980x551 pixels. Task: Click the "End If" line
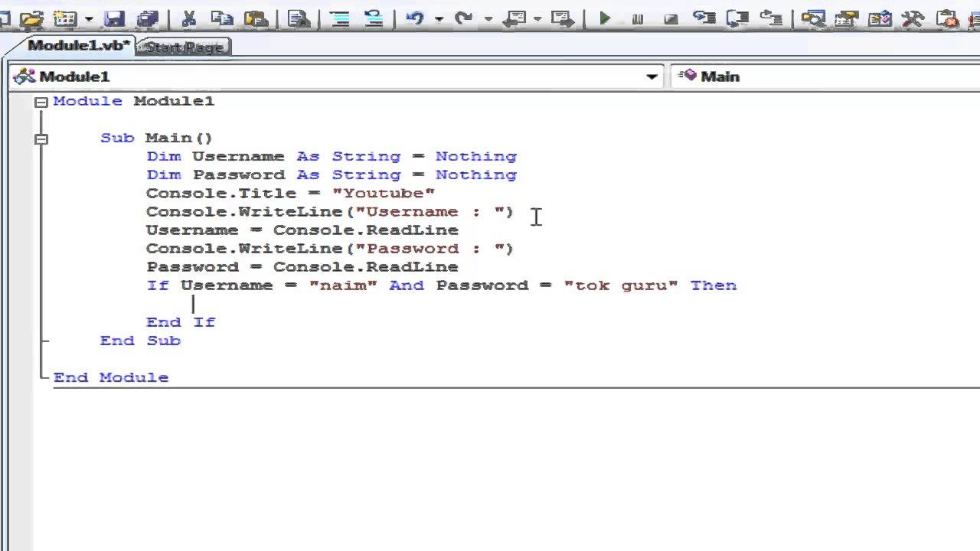(x=181, y=322)
